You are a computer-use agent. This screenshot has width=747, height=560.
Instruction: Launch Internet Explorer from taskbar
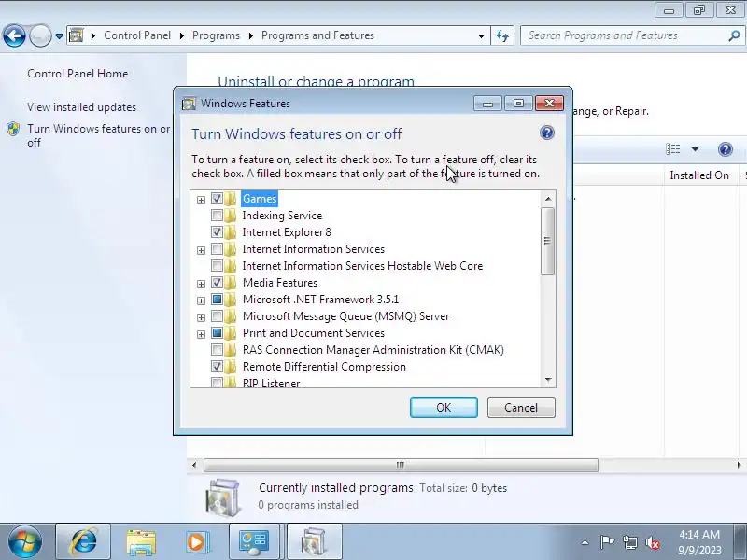pos(83,542)
